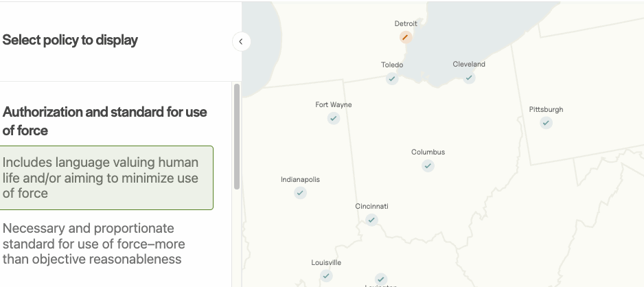This screenshot has height=287, width=644.
Task: Select the Indianapolis map marker
Action: [x=300, y=193]
